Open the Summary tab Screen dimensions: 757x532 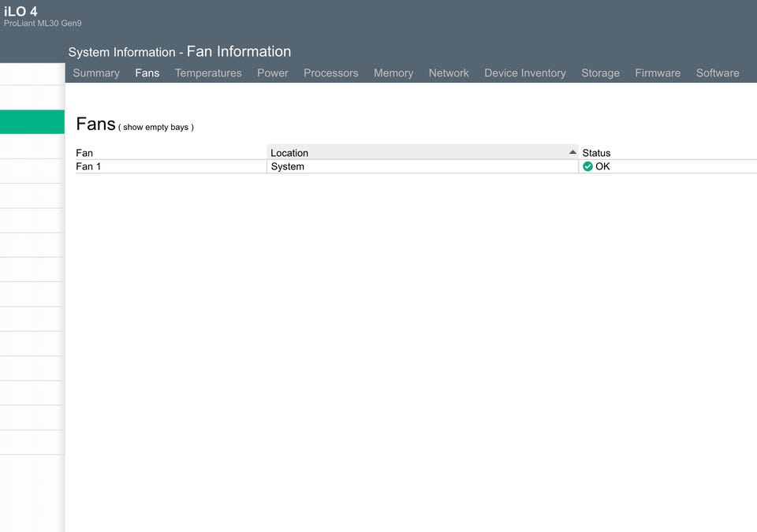pyautogui.click(x=96, y=73)
